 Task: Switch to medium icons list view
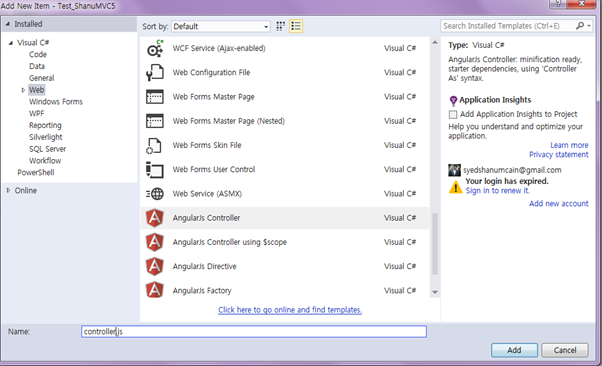[296, 26]
